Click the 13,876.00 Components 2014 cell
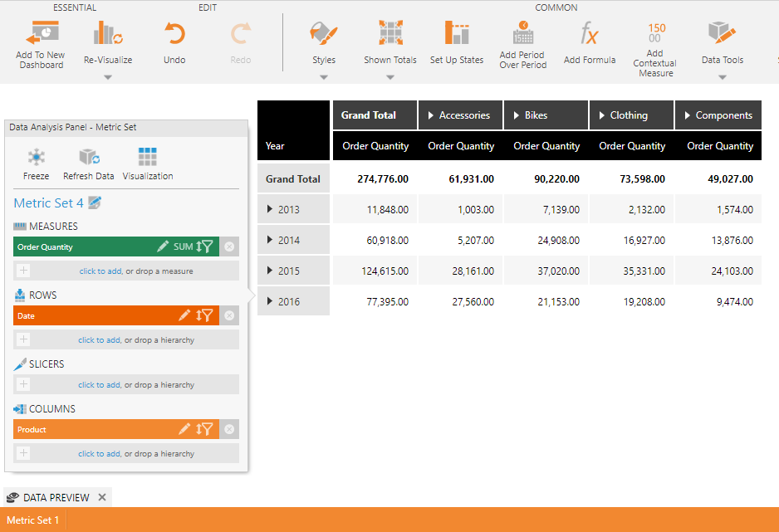The width and height of the screenshot is (779, 532). click(718, 240)
